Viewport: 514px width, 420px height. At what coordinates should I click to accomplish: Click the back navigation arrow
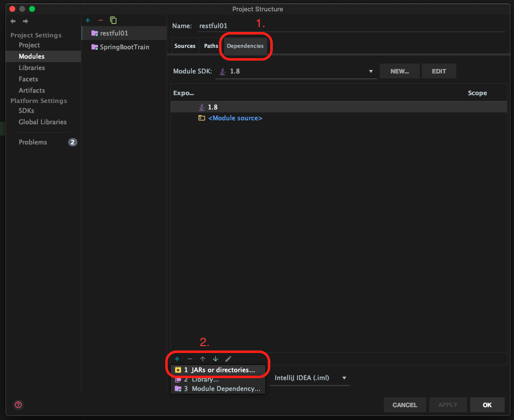pyautogui.click(x=13, y=21)
